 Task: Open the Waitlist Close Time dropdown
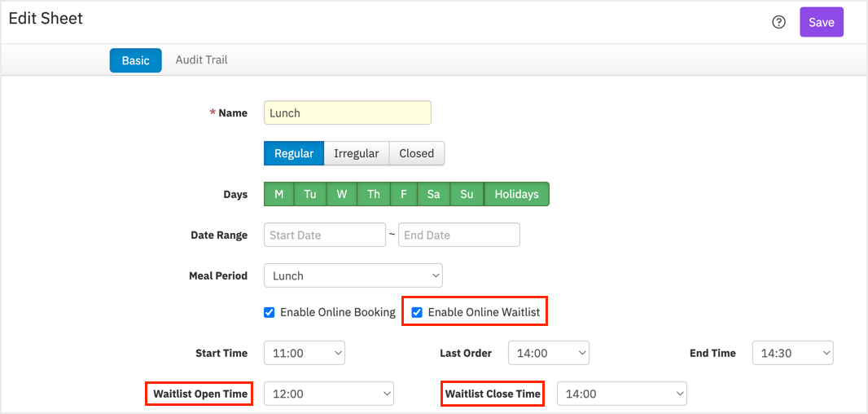click(x=621, y=394)
